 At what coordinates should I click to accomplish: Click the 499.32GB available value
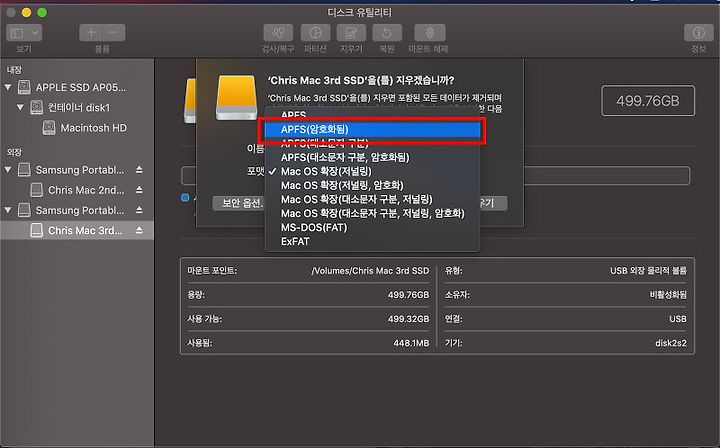(x=408, y=319)
